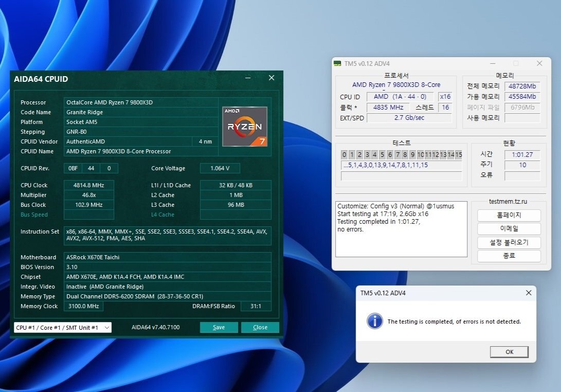The image size is (561, 392).
Task: Click the TM5 log text area
Action: [x=401, y=229]
